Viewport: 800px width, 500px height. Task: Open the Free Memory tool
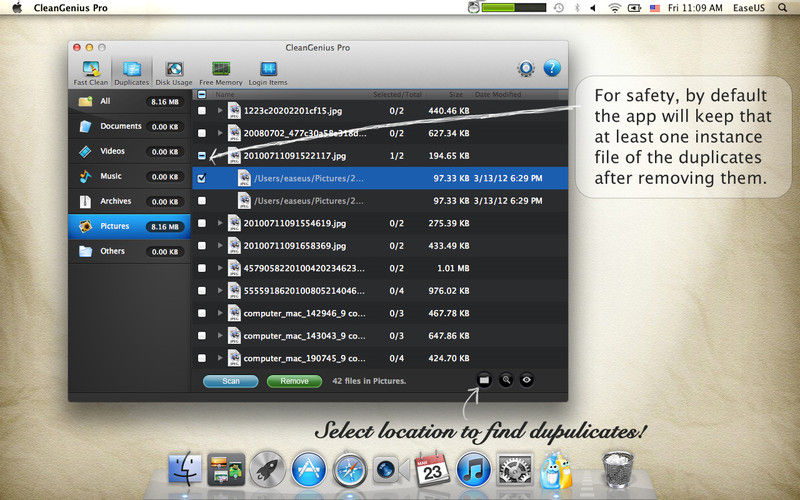(x=221, y=73)
